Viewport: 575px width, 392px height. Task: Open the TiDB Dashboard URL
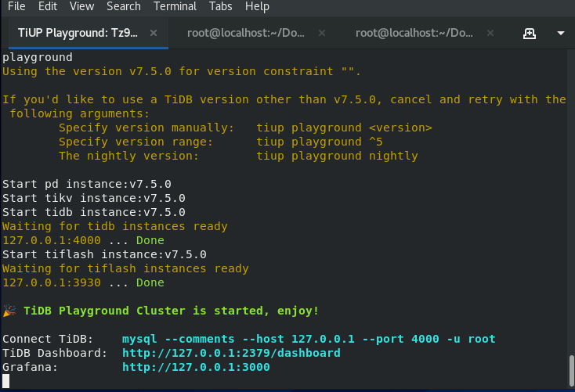click(231, 353)
